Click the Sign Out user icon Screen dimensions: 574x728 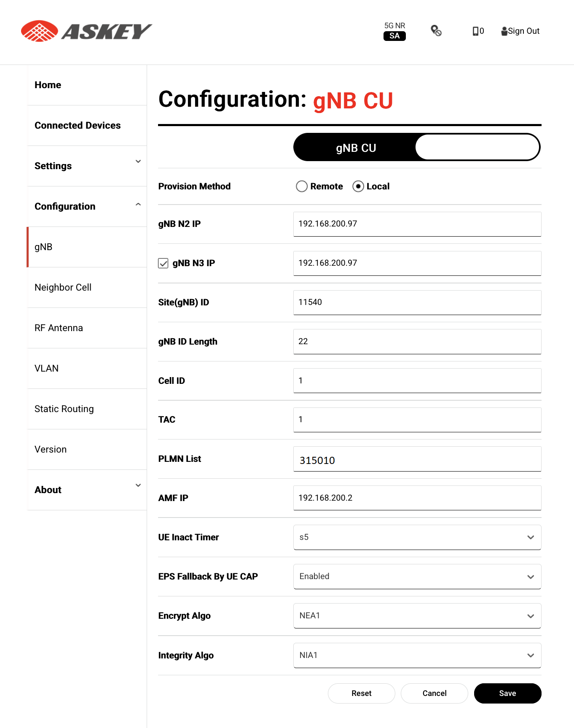[504, 31]
